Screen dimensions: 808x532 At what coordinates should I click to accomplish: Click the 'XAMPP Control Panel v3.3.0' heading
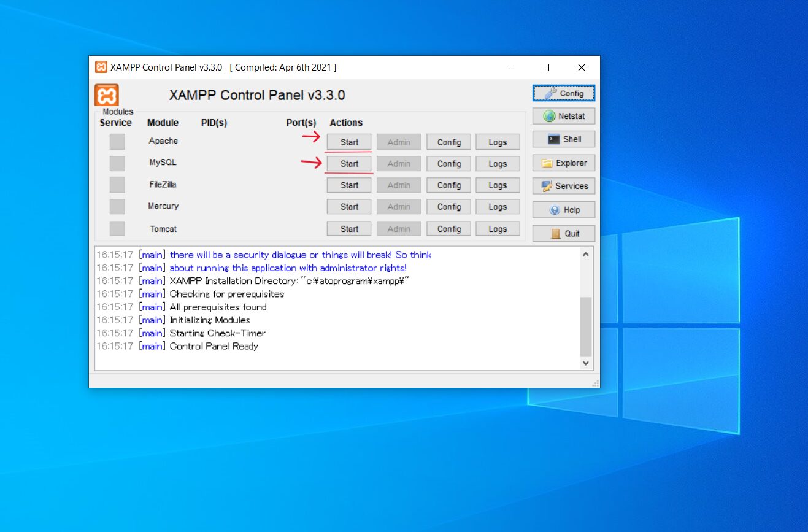pyautogui.click(x=257, y=95)
